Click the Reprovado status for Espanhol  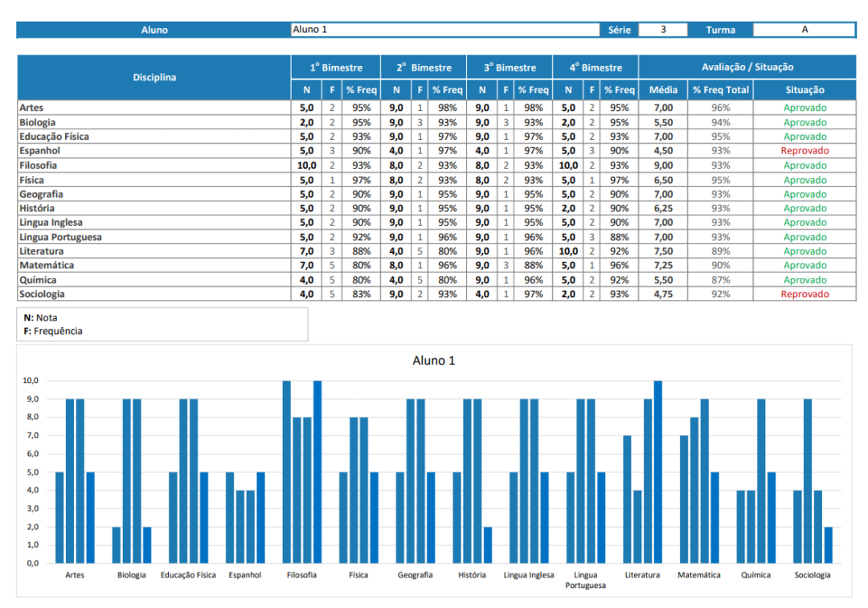point(805,150)
